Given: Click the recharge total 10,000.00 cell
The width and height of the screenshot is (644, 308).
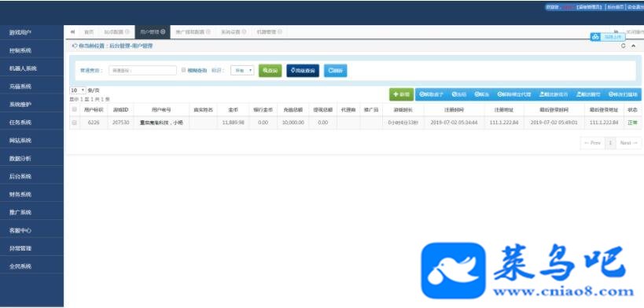Looking at the screenshot, I should coord(293,123).
